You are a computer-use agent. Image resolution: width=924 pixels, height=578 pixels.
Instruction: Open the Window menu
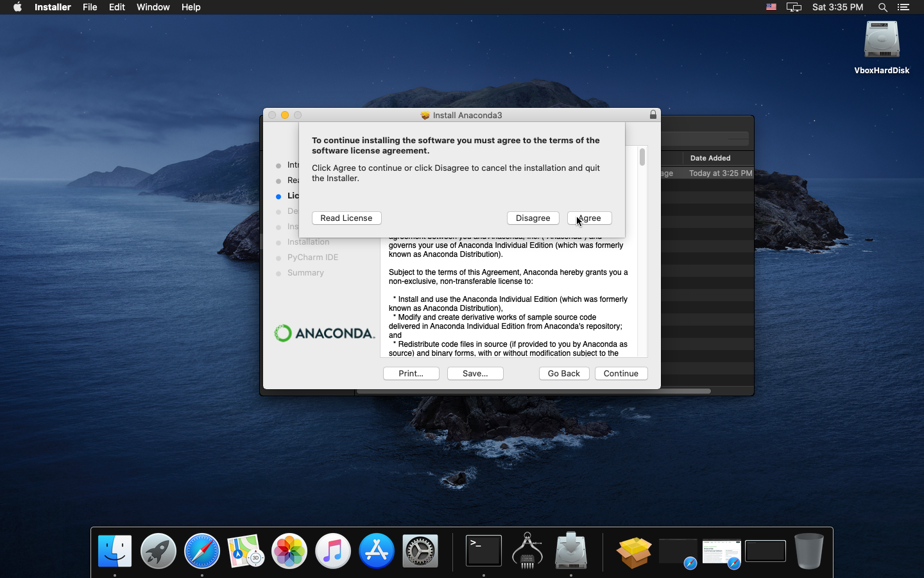click(x=153, y=7)
